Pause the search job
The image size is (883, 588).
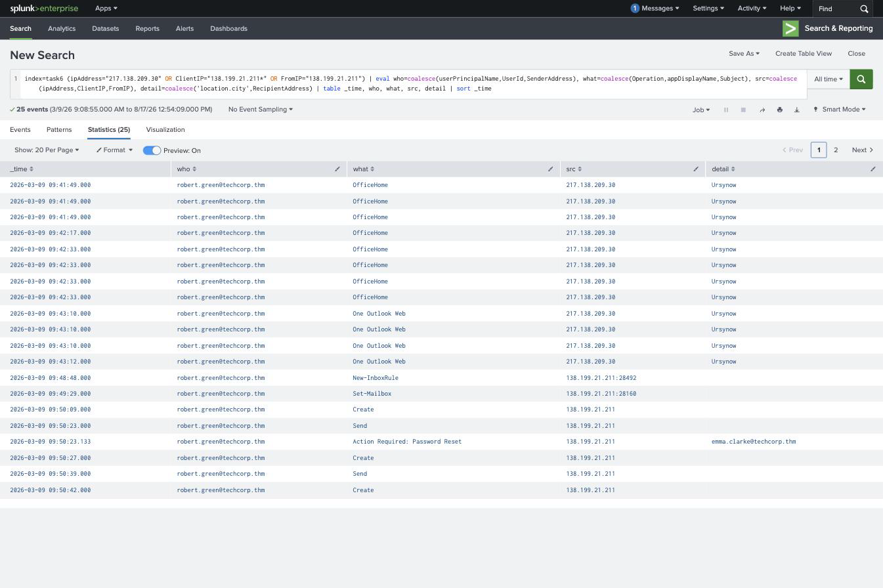click(x=726, y=110)
